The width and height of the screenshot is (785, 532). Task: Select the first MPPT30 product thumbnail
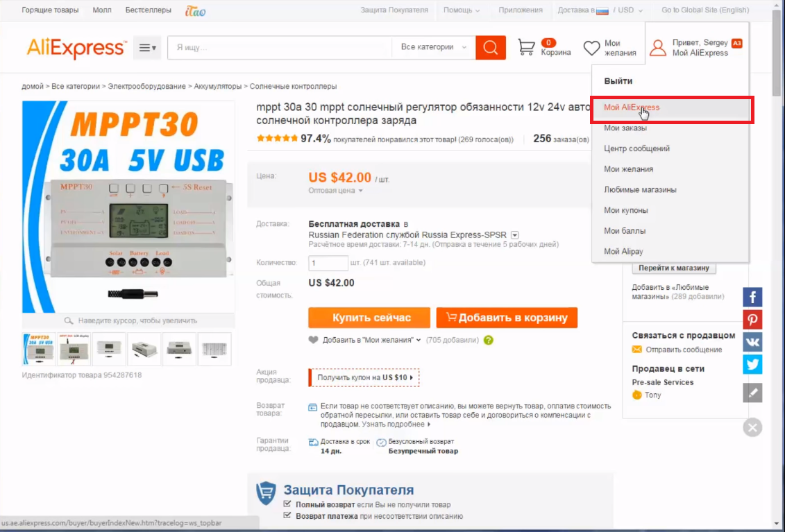(x=39, y=349)
